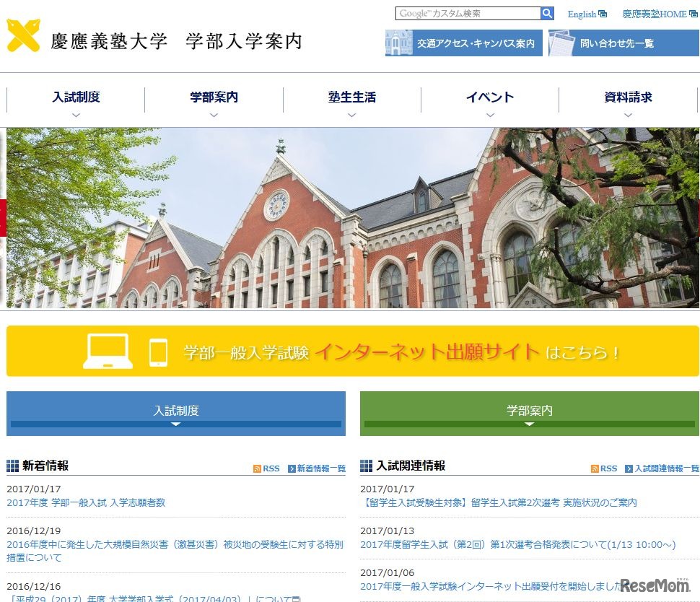Expand the chevron under 学部案内 in navigation
Viewport: 700px width, 602px height.
[214, 115]
